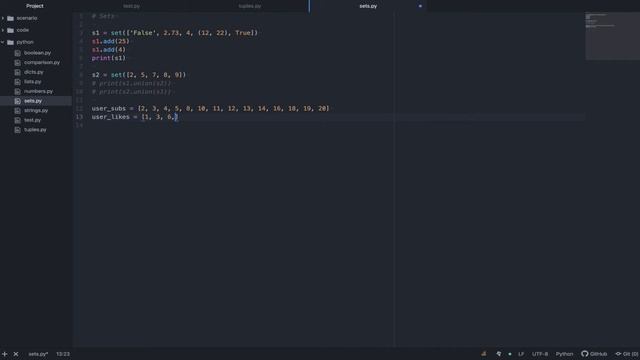Open strings.py in the tree
This screenshot has height=360, width=640.
[x=36, y=111]
